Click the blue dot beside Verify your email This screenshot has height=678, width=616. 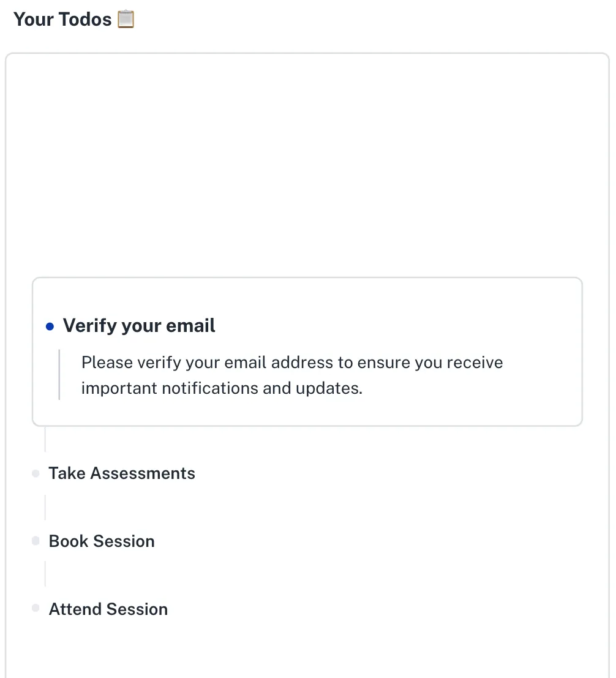tap(50, 326)
